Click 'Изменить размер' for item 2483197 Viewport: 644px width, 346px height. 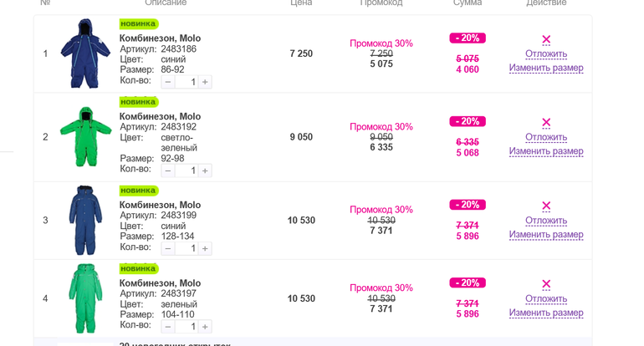pyautogui.click(x=546, y=313)
